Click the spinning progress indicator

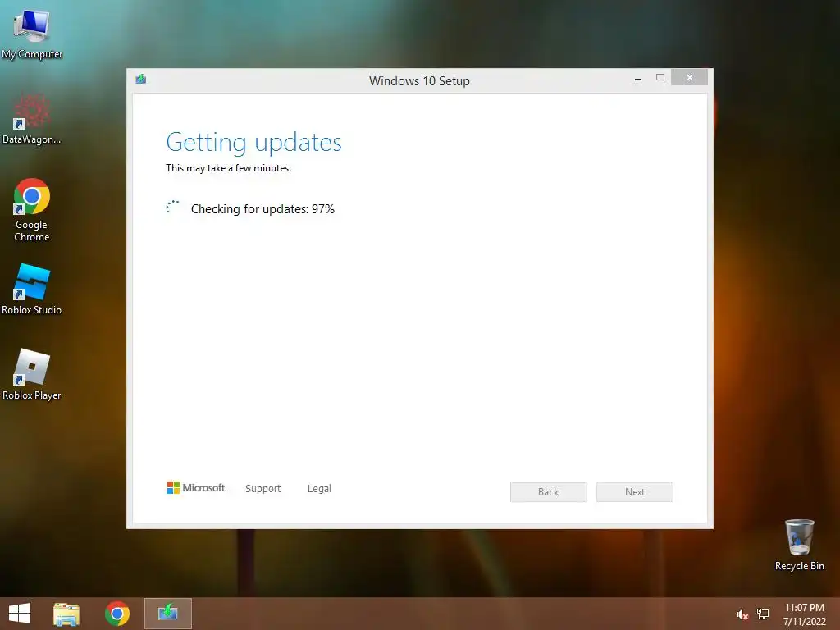point(172,208)
